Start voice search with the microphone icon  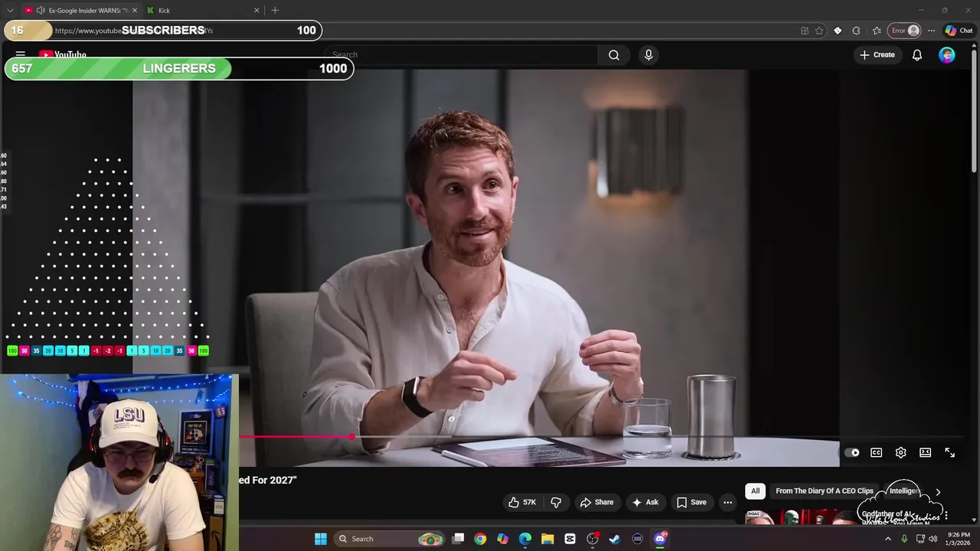pos(648,55)
